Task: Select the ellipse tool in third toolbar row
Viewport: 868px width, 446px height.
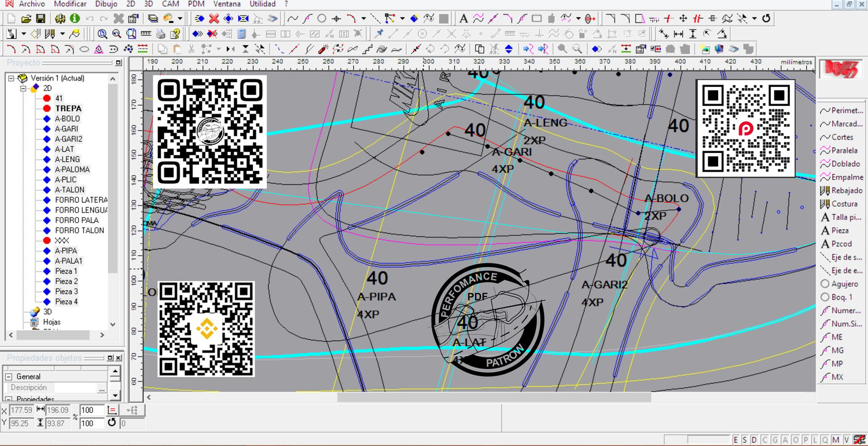Action: point(84,49)
